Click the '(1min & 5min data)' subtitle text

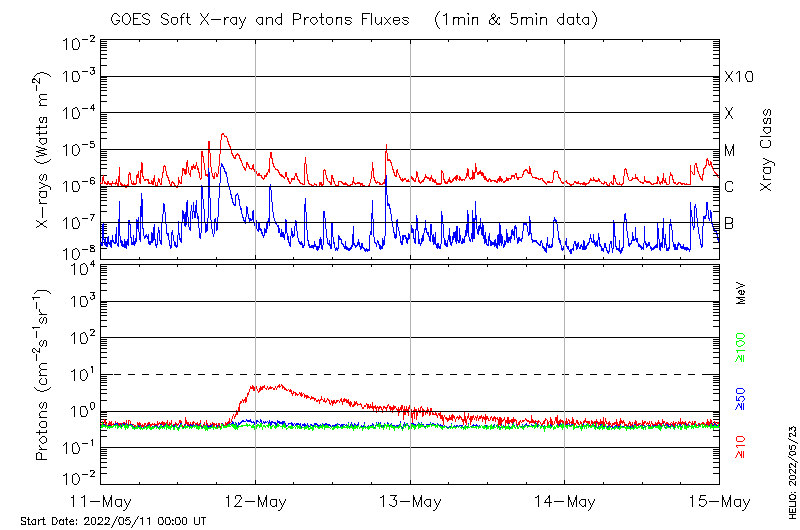[x=517, y=20]
